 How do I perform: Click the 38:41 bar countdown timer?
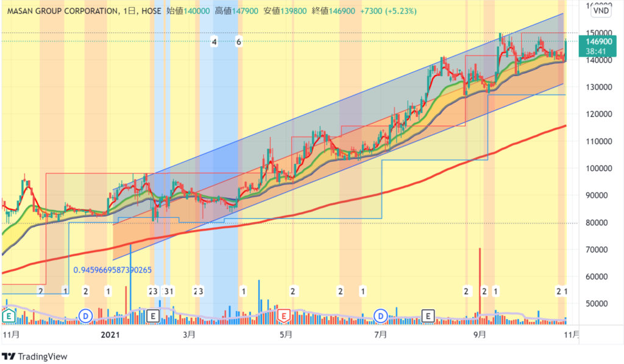[x=596, y=51]
